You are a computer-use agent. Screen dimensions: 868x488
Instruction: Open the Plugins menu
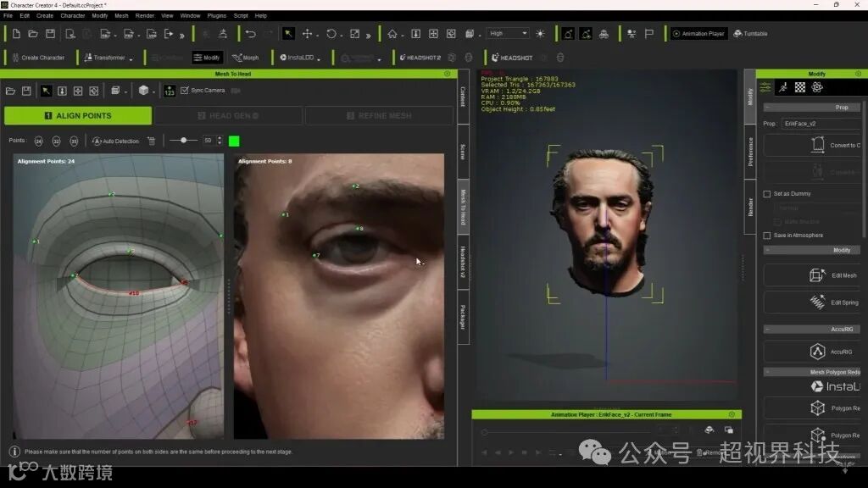(216, 15)
